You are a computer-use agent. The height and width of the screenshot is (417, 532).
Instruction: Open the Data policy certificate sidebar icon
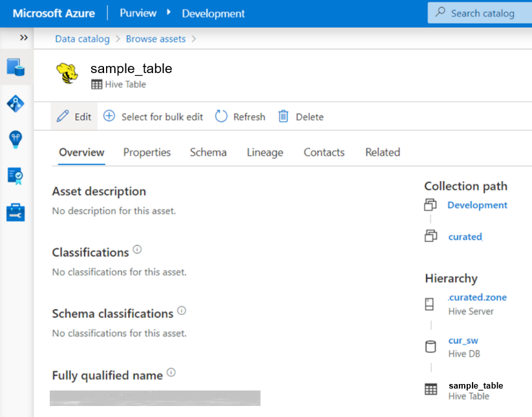pos(16,176)
